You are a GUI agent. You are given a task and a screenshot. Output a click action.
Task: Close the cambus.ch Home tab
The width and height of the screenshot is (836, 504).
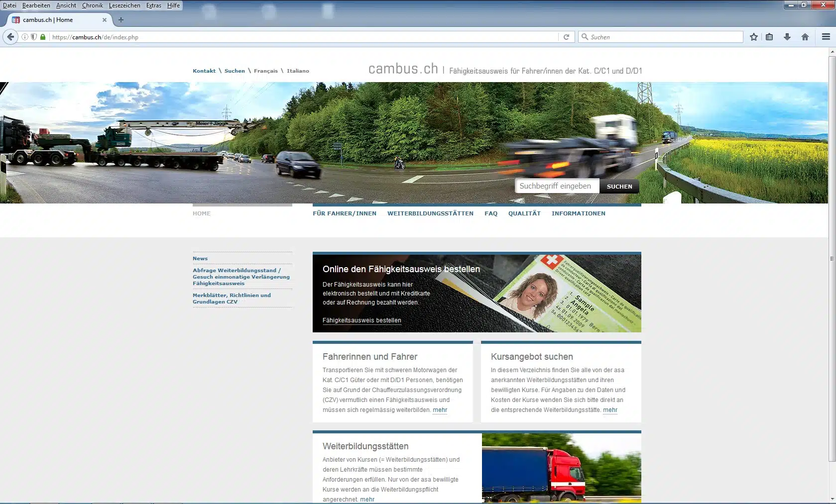[x=105, y=20]
